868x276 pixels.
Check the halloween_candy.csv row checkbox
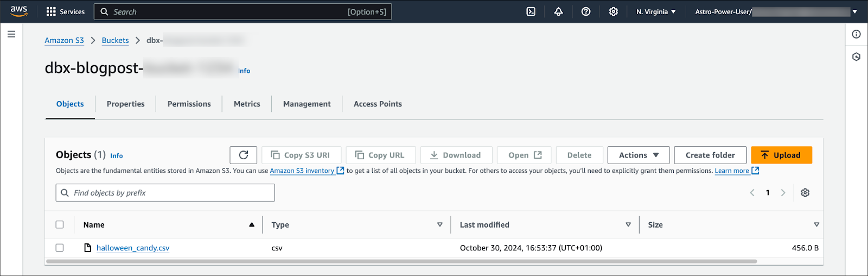(x=60, y=248)
